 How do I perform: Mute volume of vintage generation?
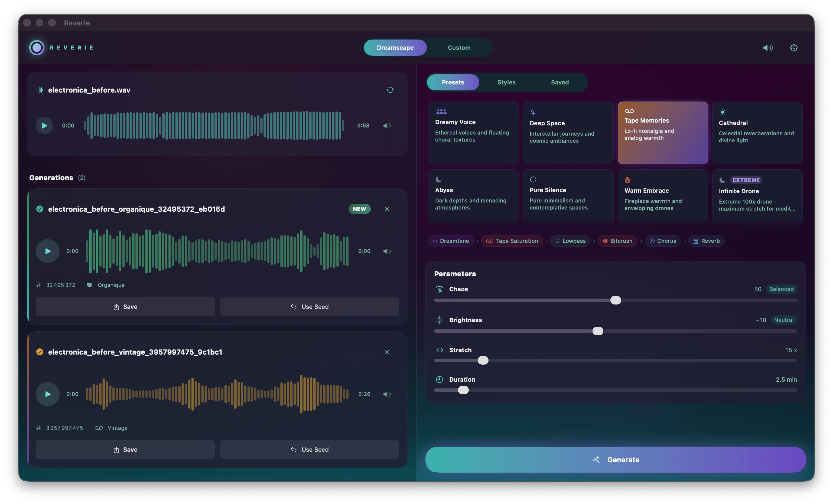(x=387, y=394)
